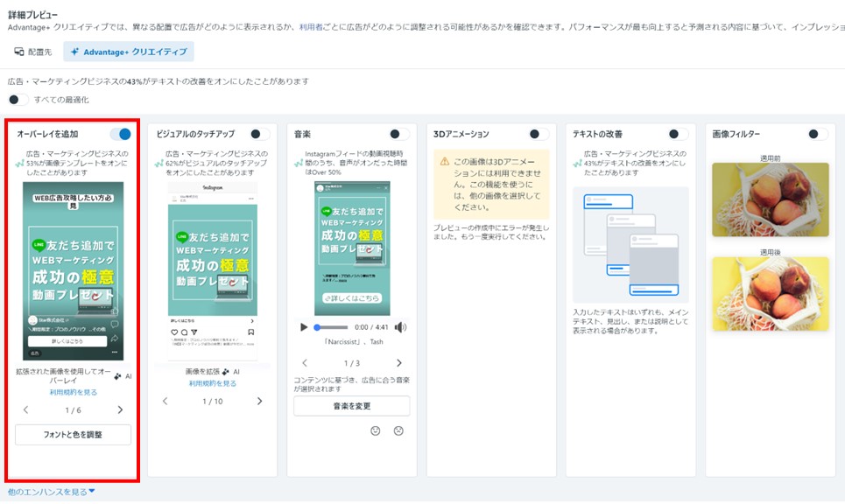Image resolution: width=845 pixels, height=504 pixels.
Task: Click the trend icon in テキストの改善 stats
Action: pos(577,163)
